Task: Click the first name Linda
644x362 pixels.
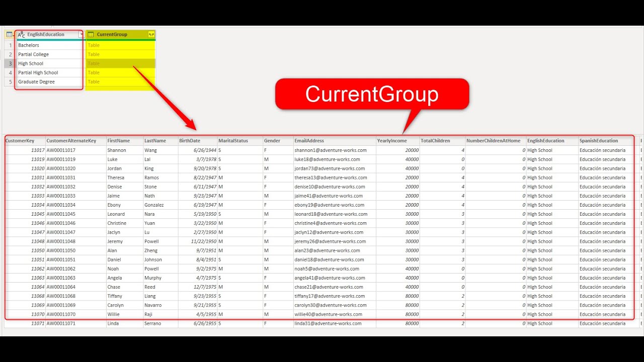Action: click(x=113, y=323)
